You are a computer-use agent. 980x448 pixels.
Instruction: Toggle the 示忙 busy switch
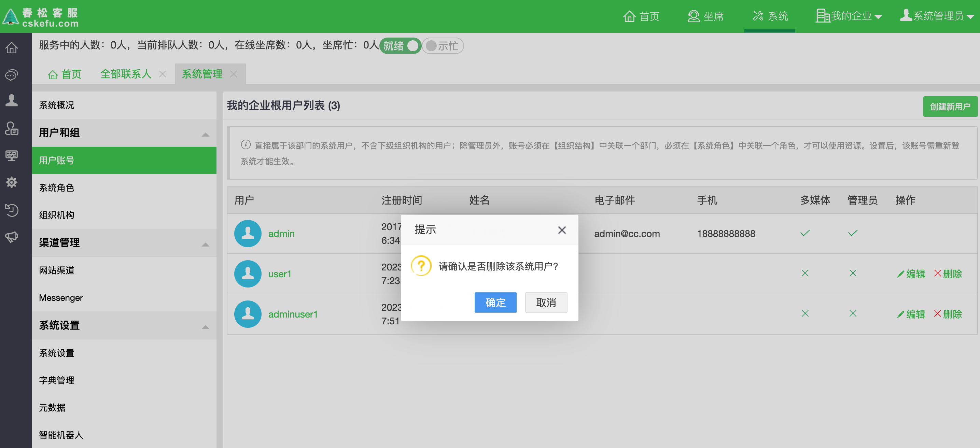[442, 46]
